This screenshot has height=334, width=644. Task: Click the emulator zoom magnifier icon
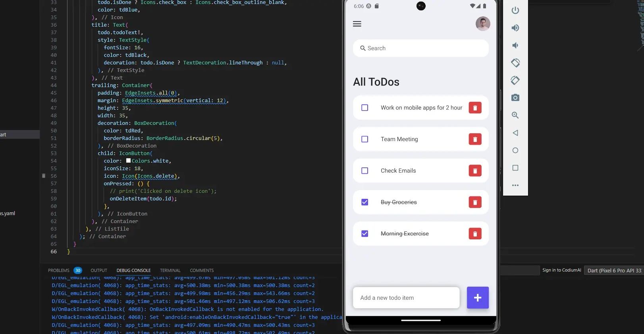click(515, 115)
